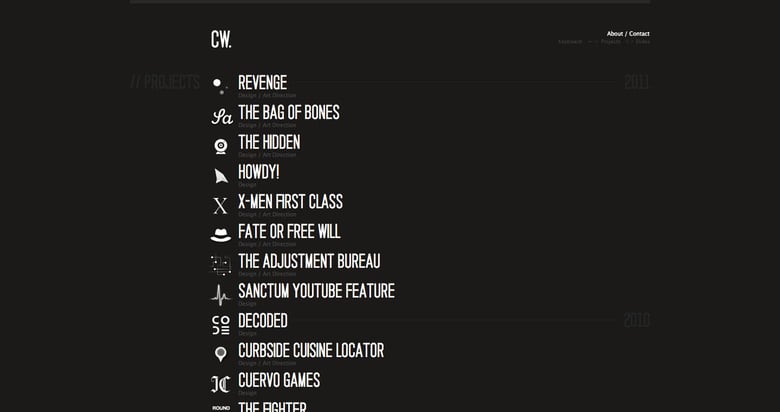Image resolution: width=780 pixels, height=412 pixels.
Task: Click the gothic JC icon beside Cuervo Games
Action: (x=221, y=384)
